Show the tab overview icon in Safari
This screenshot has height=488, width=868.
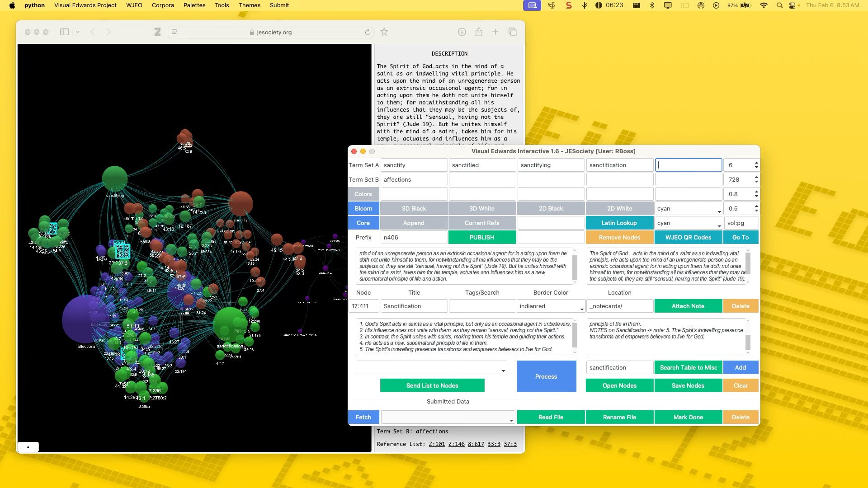(513, 32)
